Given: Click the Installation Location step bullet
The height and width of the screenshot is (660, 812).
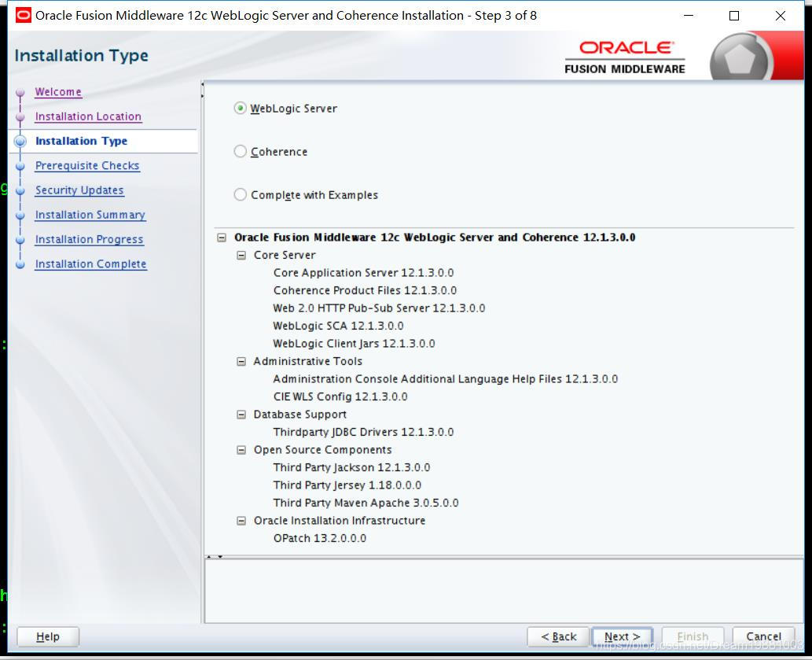Looking at the screenshot, I should pos(20,117).
